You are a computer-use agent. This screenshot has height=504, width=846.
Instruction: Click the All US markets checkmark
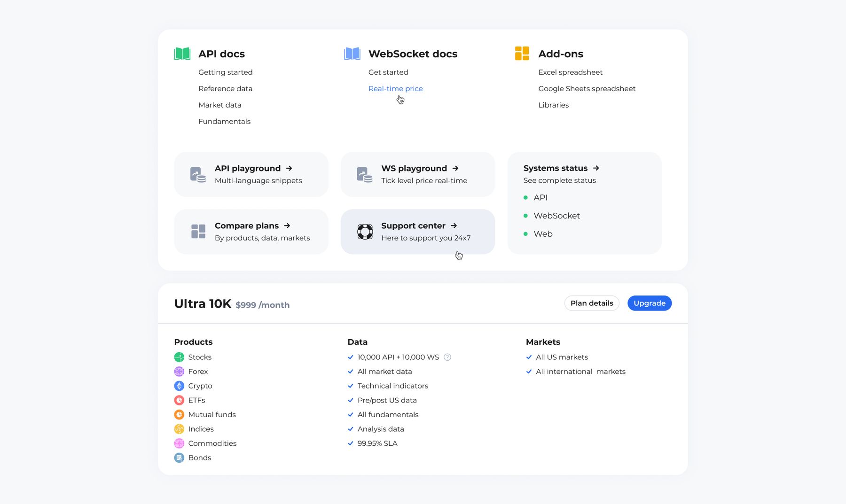pyautogui.click(x=529, y=357)
